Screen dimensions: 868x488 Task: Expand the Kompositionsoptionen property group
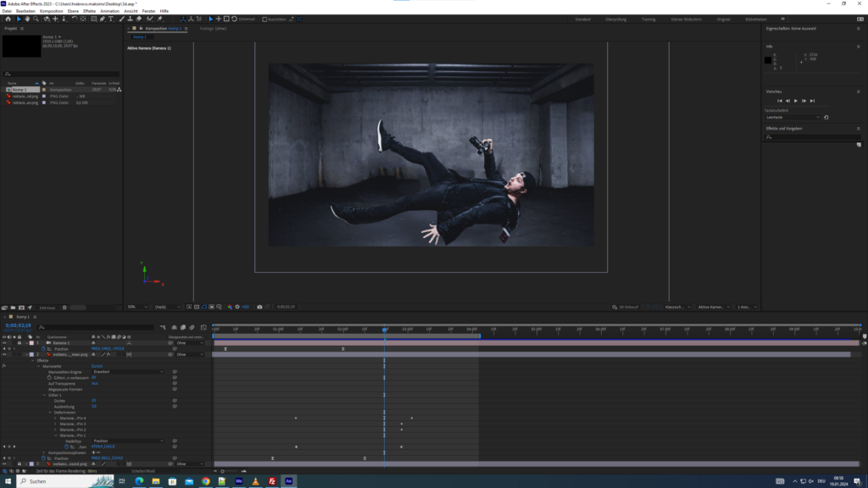pyautogui.click(x=44, y=452)
